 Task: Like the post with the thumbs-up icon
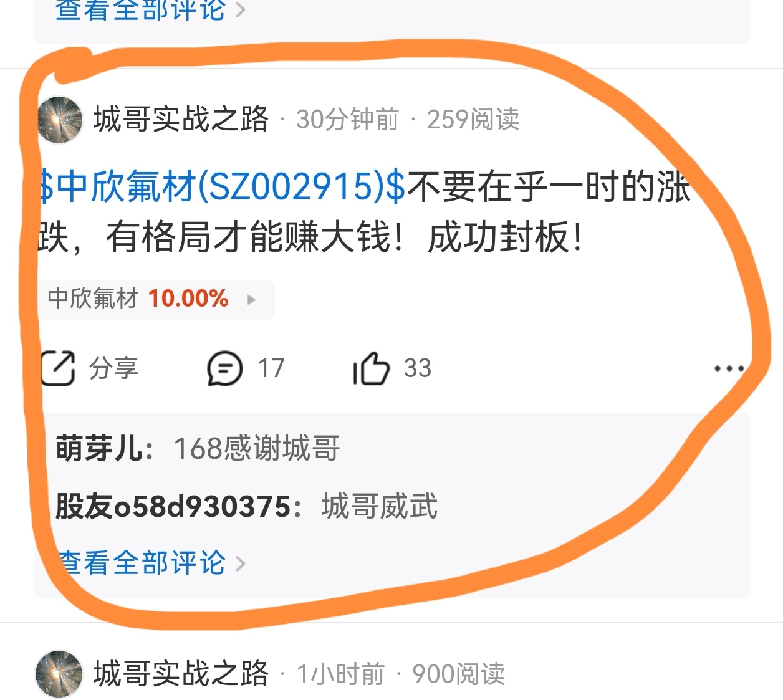tap(372, 368)
